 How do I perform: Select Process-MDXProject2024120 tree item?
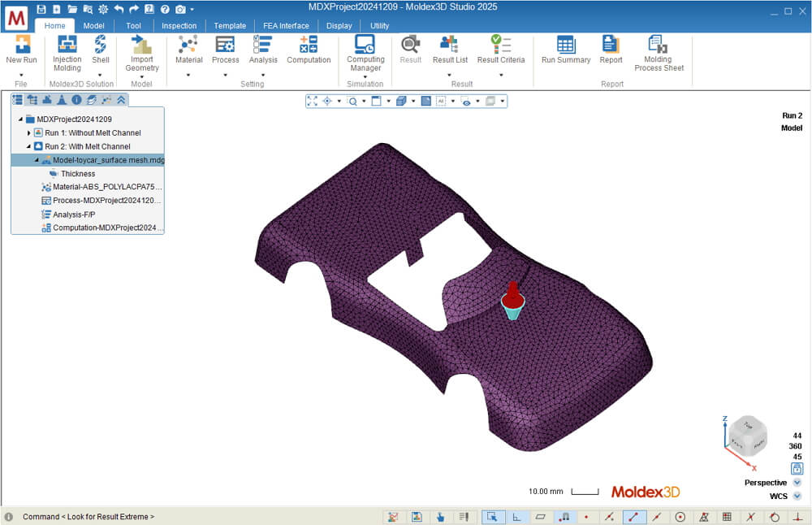pyautogui.click(x=101, y=201)
